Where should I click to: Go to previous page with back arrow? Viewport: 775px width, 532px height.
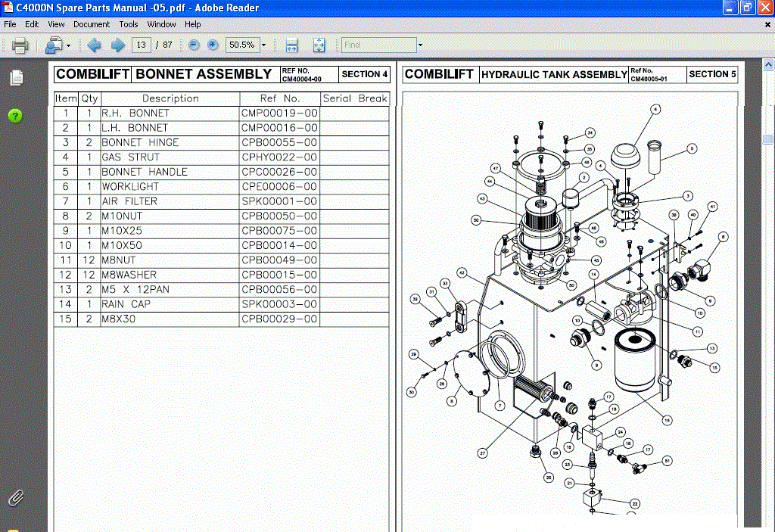(94, 45)
